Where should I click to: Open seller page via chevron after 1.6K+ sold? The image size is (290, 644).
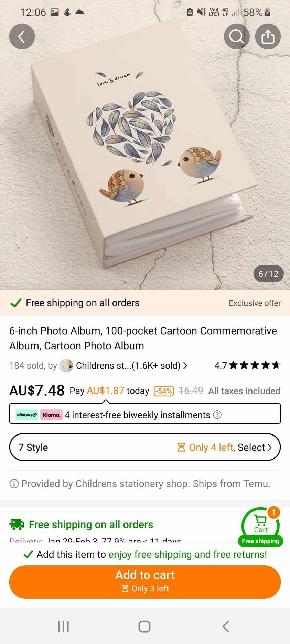185,365
